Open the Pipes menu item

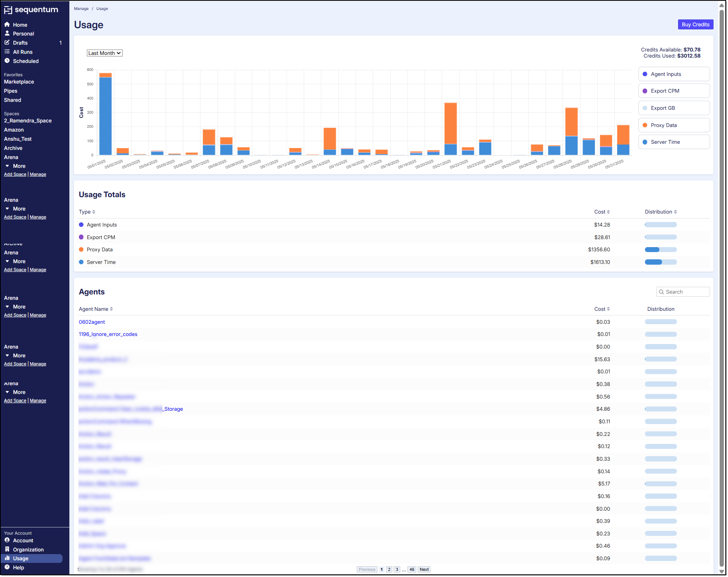11,91
